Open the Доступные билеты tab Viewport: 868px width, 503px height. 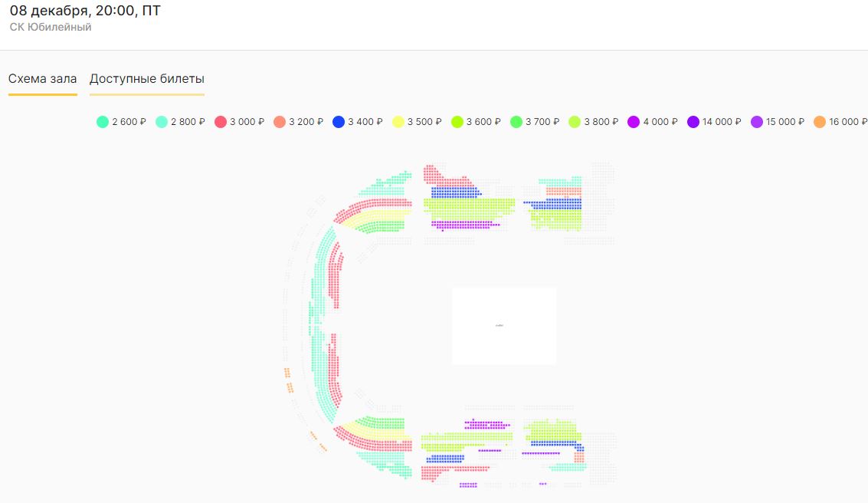146,79
